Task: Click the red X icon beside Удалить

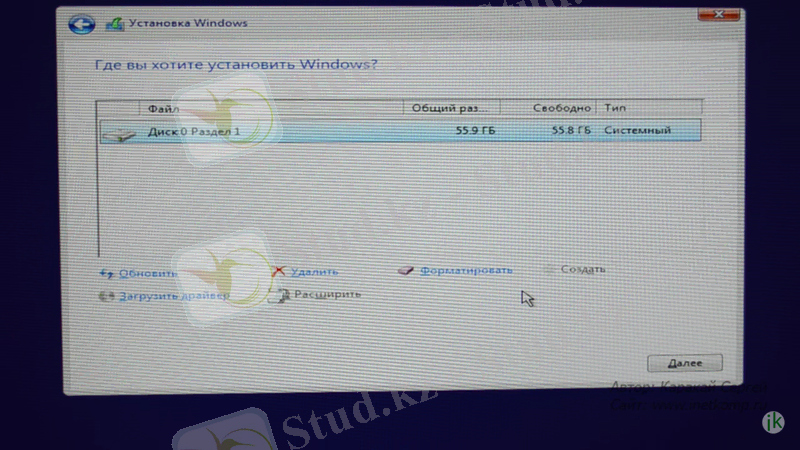Action: 279,271
